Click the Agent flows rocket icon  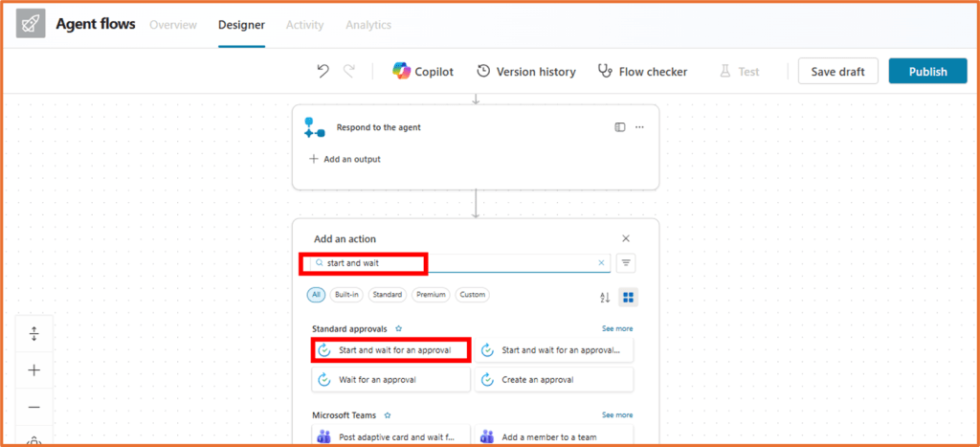31,24
